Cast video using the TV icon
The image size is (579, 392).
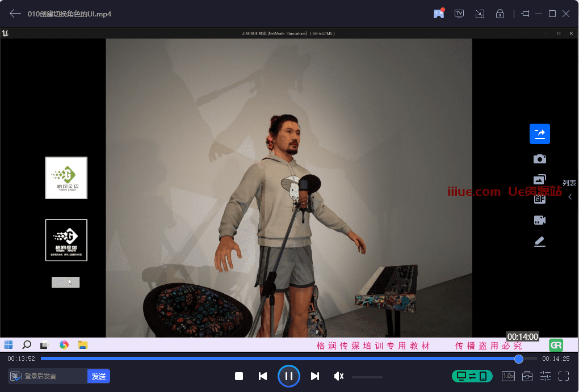pos(459,14)
